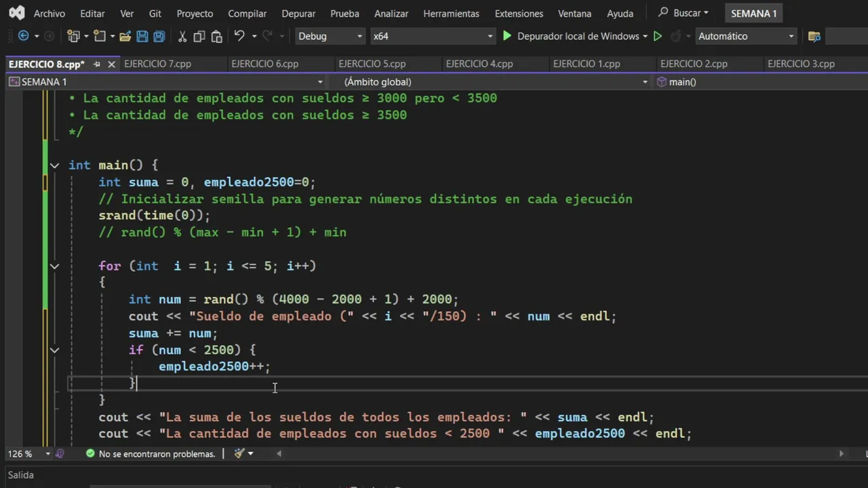Collapse the int main() code block
868x488 pixels.
pos(54,165)
